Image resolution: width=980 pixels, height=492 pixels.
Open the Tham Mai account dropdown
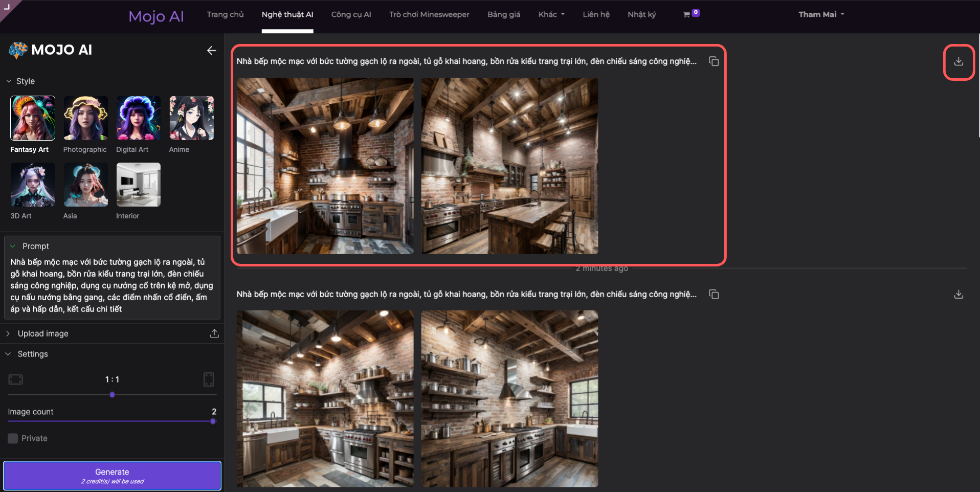pos(821,14)
